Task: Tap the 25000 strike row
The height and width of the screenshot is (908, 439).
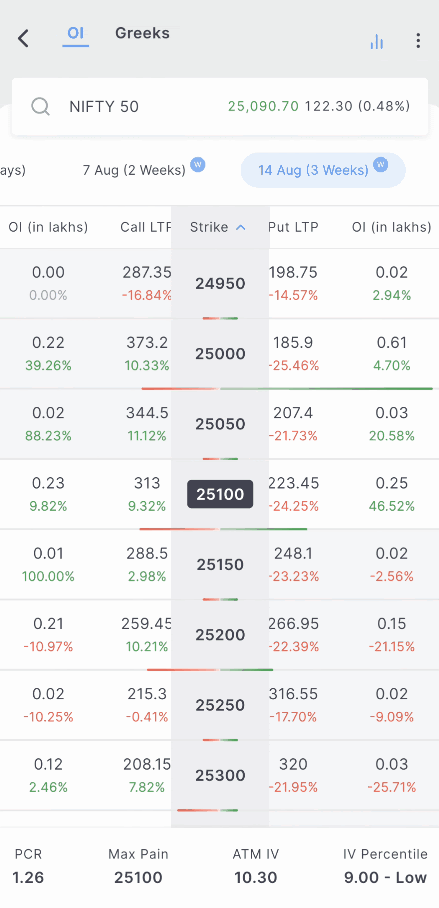Action: coord(220,354)
